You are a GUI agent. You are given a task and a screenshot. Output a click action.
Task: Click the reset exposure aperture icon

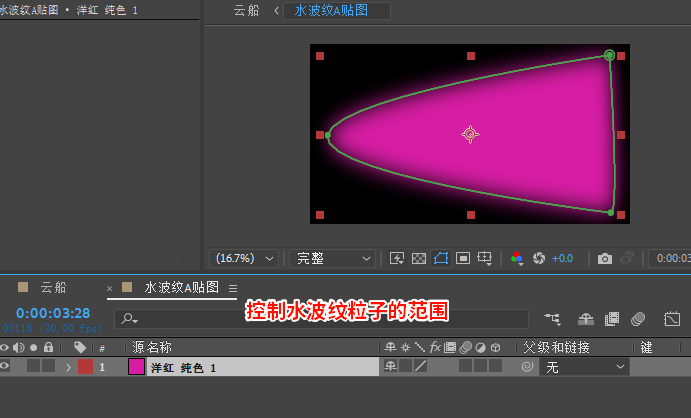pyautogui.click(x=539, y=258)
